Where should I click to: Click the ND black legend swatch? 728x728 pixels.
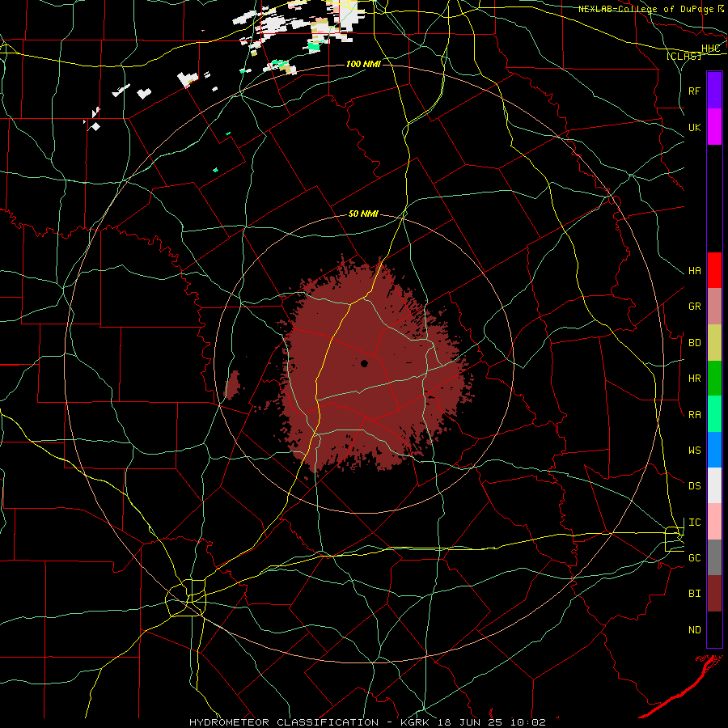pyautogui.click(x=714, y=629)
